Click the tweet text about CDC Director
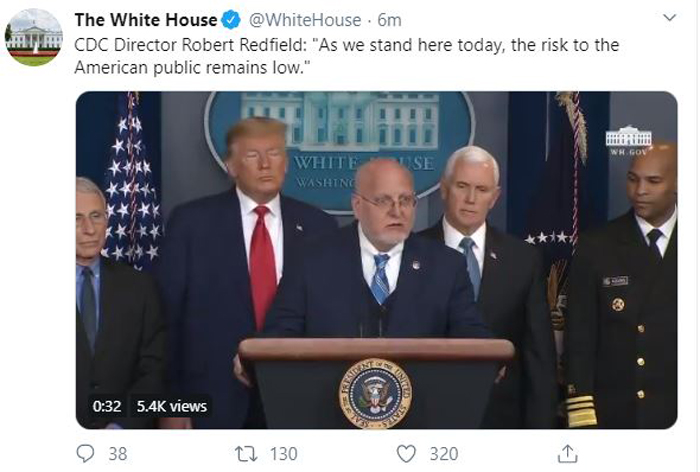The image size is (700, 472). 346,56
